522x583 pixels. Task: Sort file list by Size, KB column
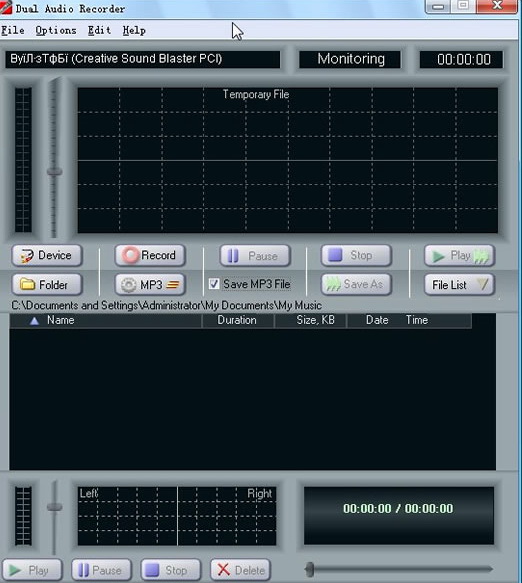(310, 321)
